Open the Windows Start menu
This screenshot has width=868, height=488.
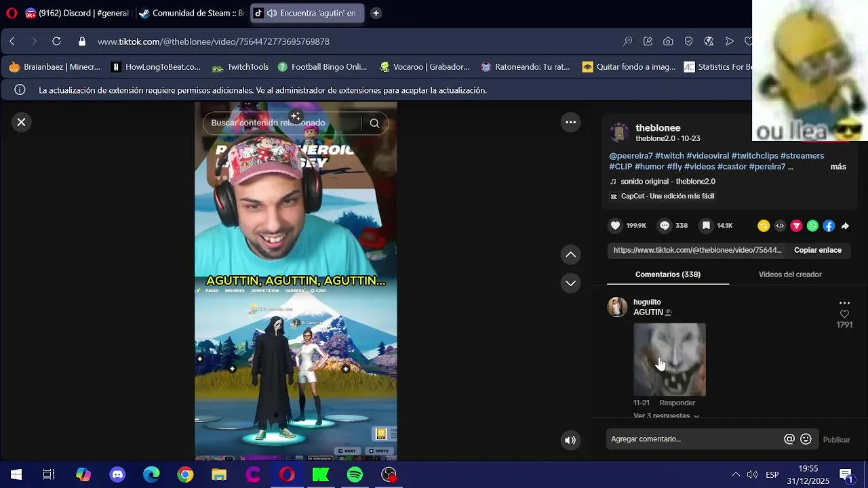16,474
